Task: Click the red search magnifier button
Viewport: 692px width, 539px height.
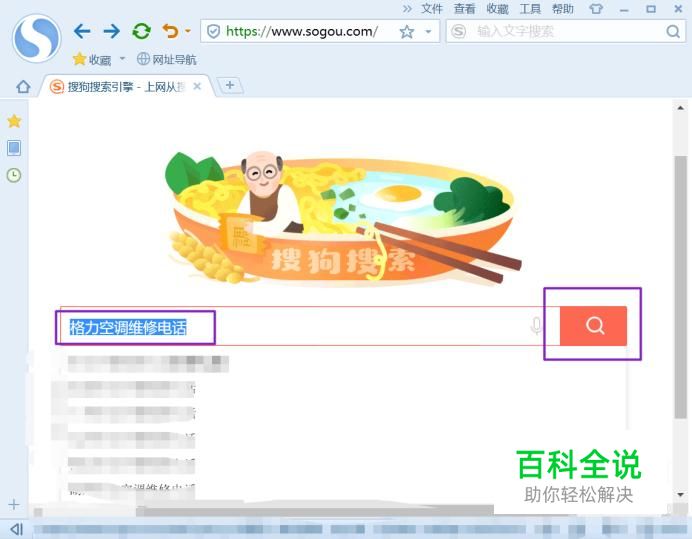Action: [593, 326]
